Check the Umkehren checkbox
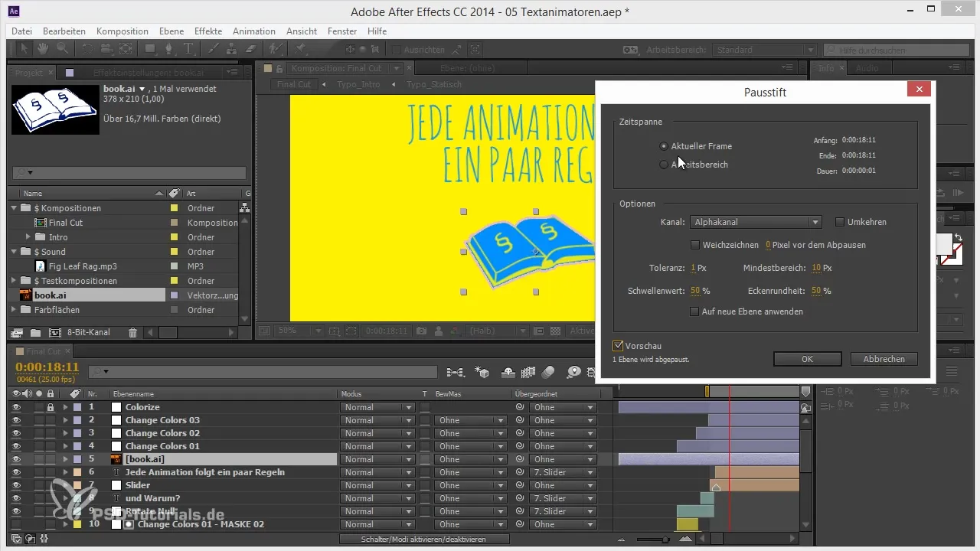980x551 pixels. point(840,222)
